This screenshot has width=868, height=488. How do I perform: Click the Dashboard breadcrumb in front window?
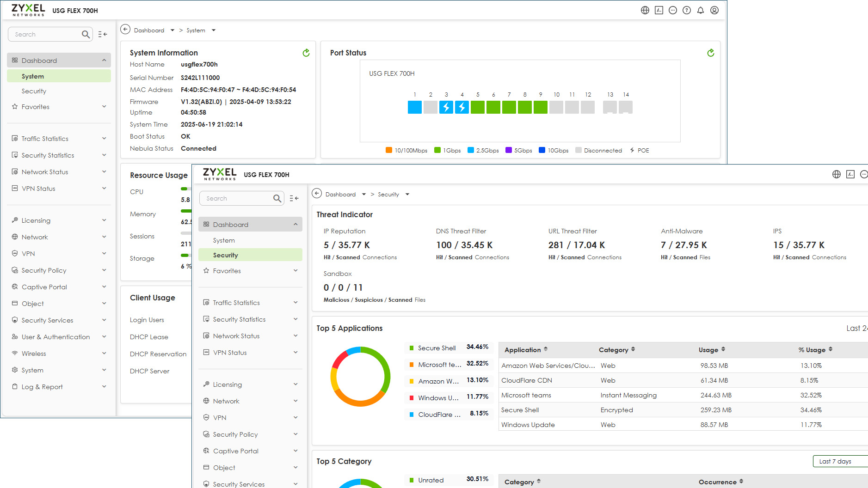pos(340,195)
